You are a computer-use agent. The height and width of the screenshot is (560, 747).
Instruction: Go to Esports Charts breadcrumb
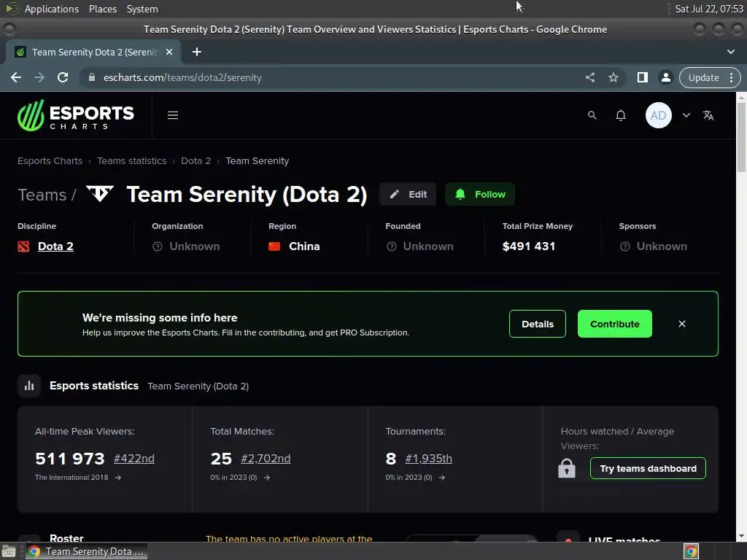click(x=50, y=161)
